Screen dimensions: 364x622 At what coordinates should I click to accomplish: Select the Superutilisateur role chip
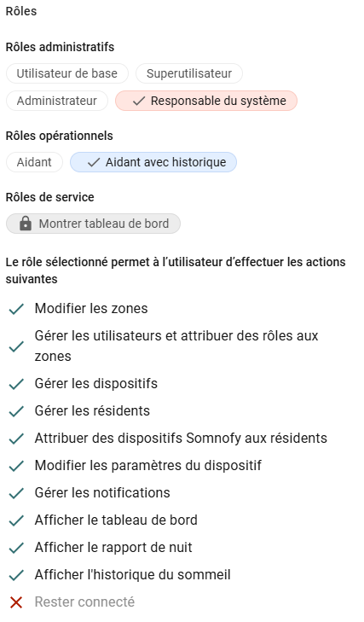point(189,73)
